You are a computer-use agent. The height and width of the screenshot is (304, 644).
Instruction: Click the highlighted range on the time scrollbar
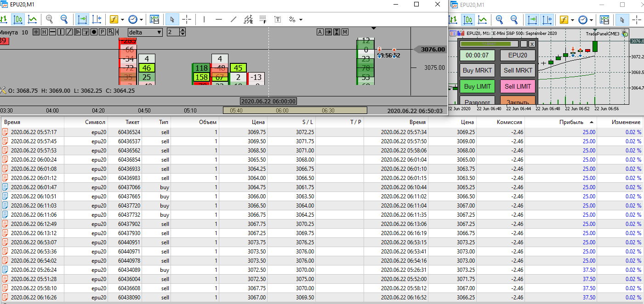[295, 110]
